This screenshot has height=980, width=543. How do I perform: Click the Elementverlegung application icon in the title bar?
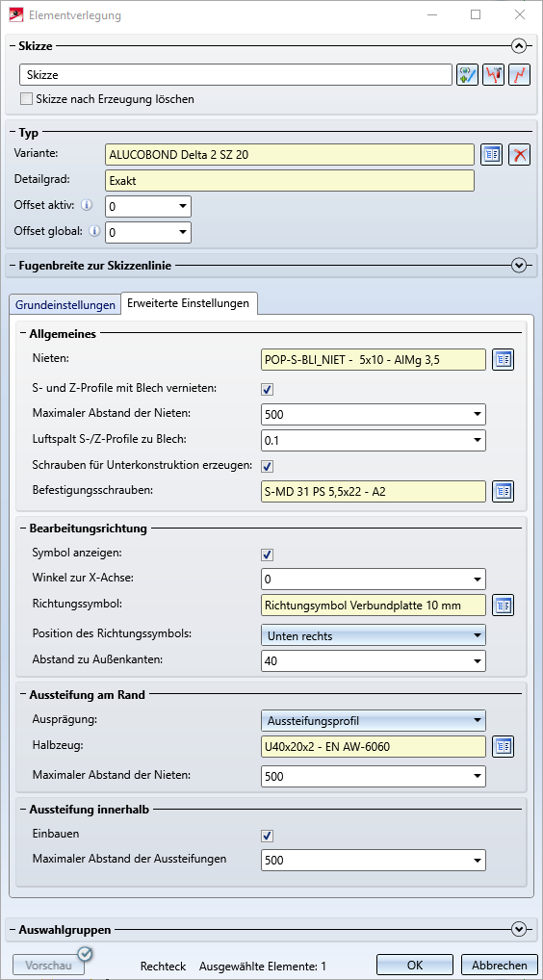click(x=15, y=14)
